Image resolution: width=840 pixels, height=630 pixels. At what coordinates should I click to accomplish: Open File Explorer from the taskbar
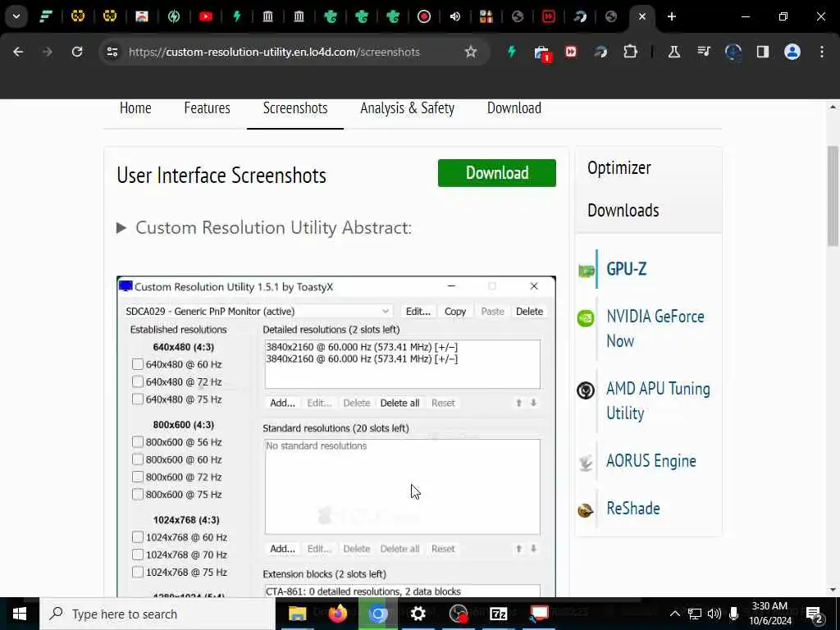pos(297,614)
